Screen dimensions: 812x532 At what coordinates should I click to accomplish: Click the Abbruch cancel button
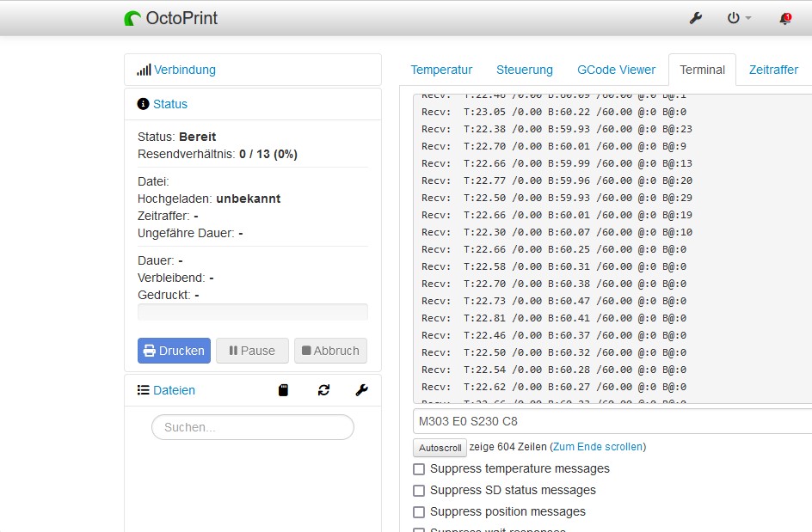point(330,351)
